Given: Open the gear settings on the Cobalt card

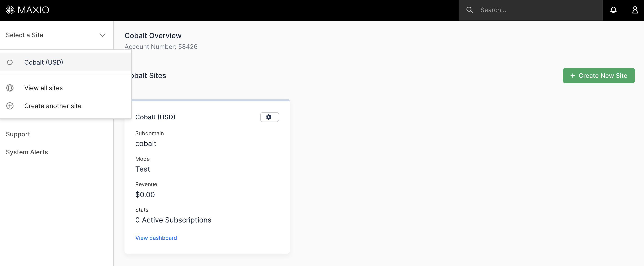Looking at the screenshot, I should point(269,117).
